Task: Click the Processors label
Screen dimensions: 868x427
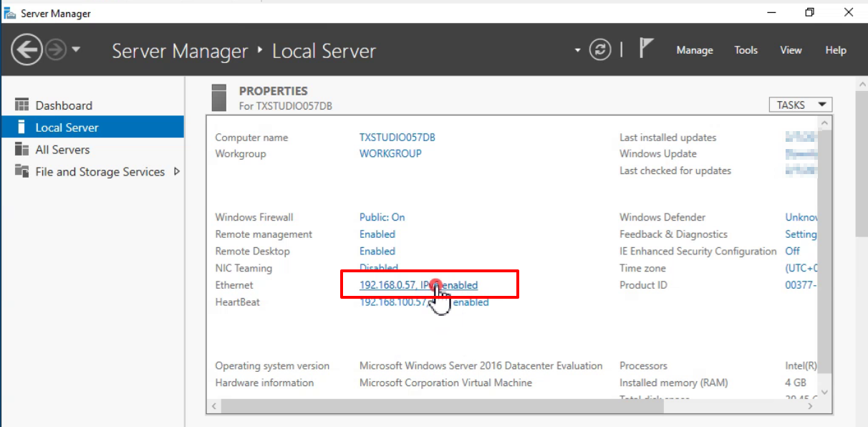Action: (x=643, y=365)
